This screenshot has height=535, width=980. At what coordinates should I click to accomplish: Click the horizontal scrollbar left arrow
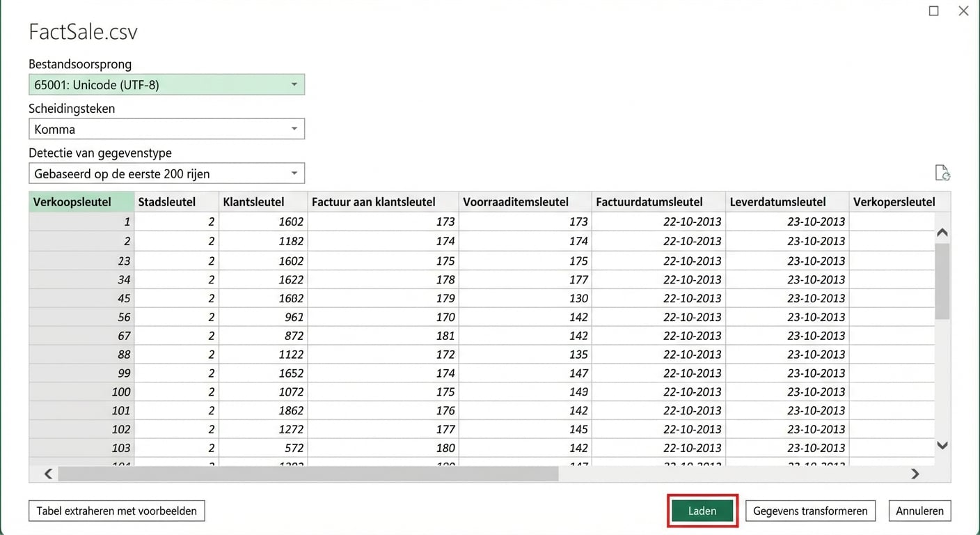pos(47,474)
